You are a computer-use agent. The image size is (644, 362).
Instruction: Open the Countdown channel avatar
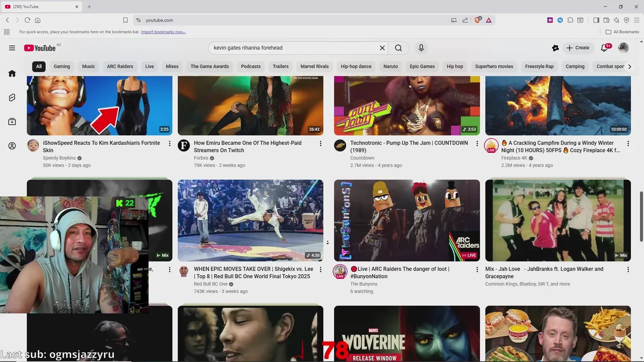point(340,146)
